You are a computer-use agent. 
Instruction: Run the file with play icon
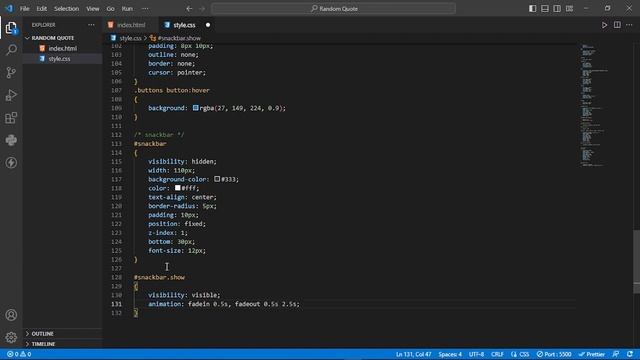click(604, 25)
